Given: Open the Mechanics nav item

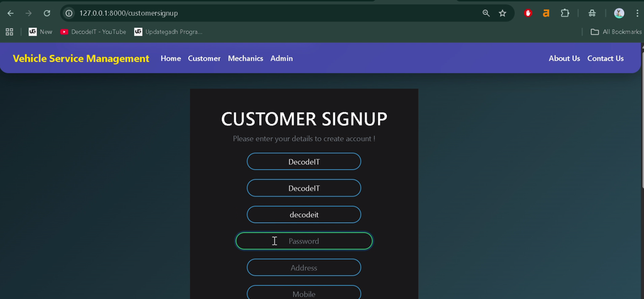Looking at the screenshot, I should [246, 59].
